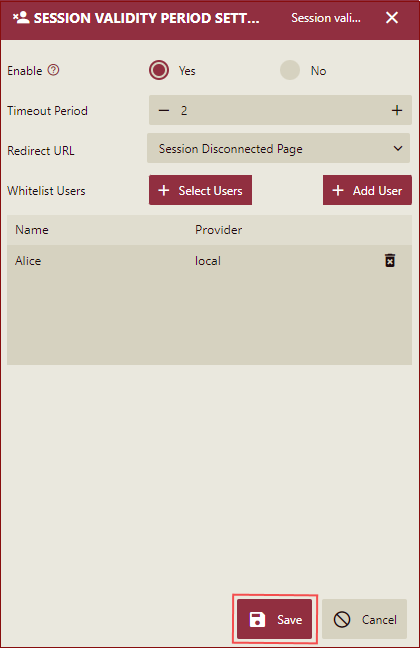Image resolution: width=420 pixels, height=648 pixels.
Task: Delete Alice from the whitelist using trash icon
Action: coord(390,260)
